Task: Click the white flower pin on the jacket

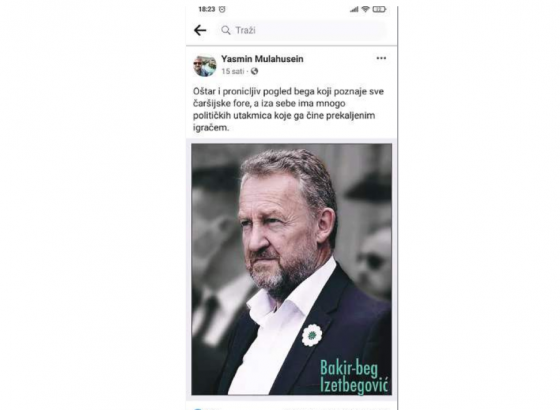Action: pos(312,335)
